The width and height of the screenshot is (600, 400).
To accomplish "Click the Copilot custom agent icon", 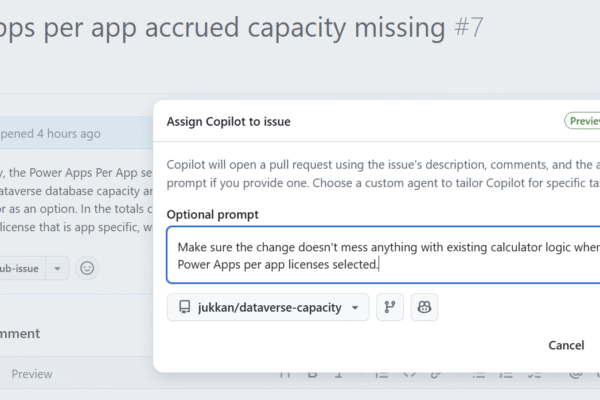I will pyautogui.click(x=424, y=308).
